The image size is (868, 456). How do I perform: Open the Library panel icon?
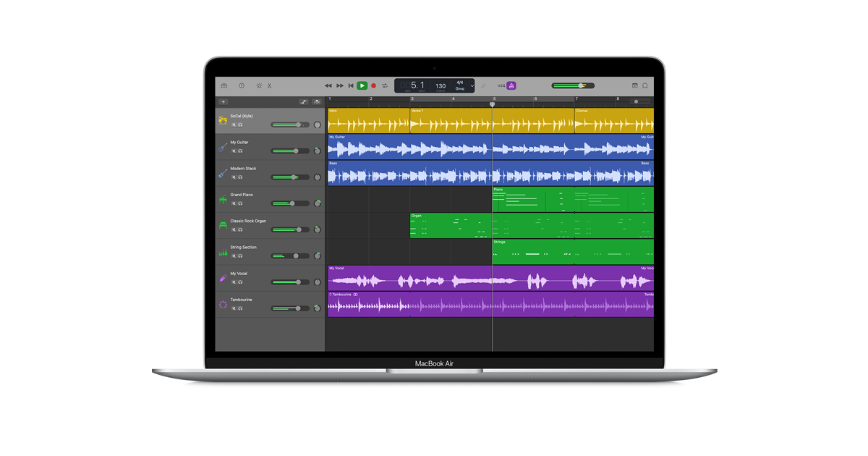point(224,85)
